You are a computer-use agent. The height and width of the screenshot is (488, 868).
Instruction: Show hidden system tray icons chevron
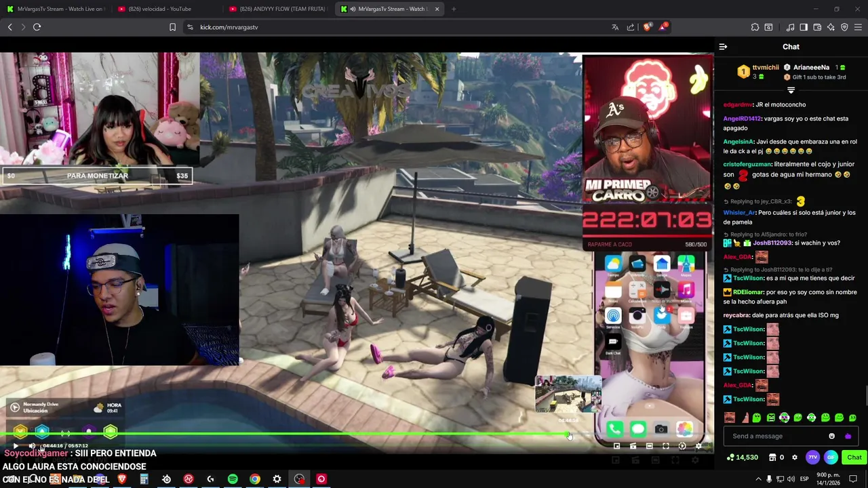coord(757,479)
